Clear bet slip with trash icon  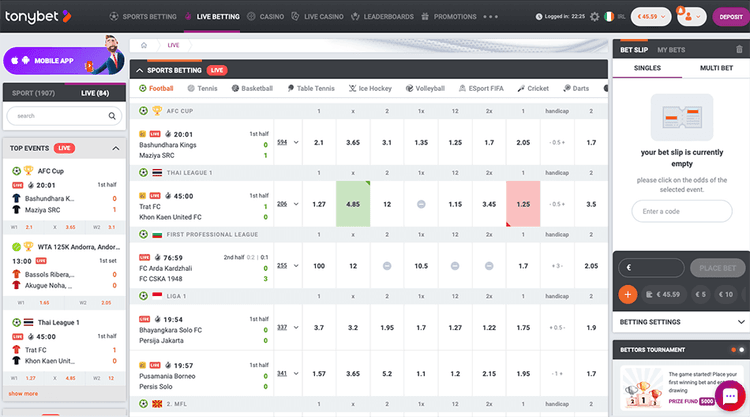(x=739, y=49)
